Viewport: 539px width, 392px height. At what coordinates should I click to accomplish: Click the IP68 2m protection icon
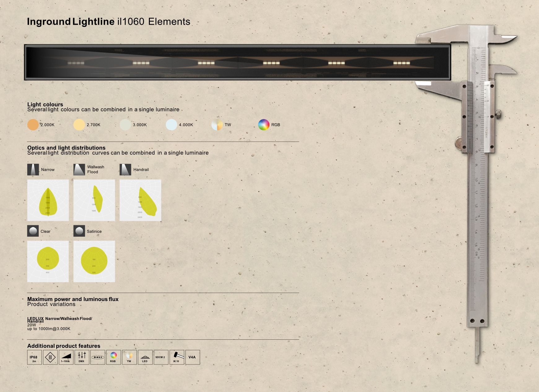coord(34,357)
